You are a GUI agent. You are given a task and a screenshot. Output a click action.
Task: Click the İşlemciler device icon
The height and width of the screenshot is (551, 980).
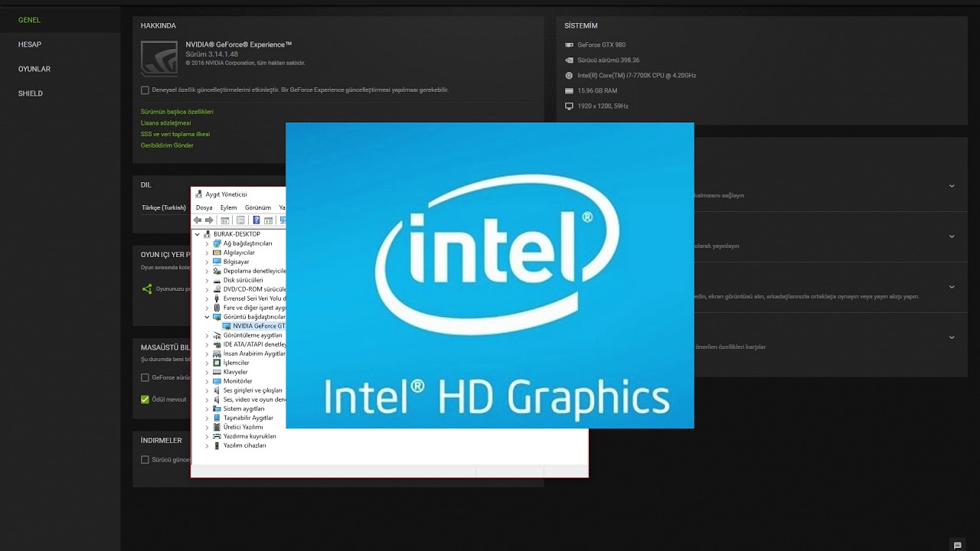coord(217,363)
